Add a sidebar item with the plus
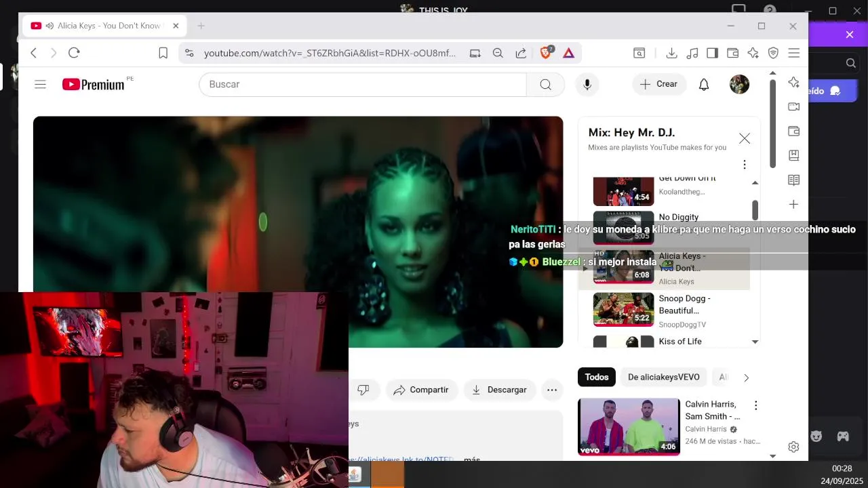This screenshot has height=488, width=868. pyautogui.click(x=793, y=204)
